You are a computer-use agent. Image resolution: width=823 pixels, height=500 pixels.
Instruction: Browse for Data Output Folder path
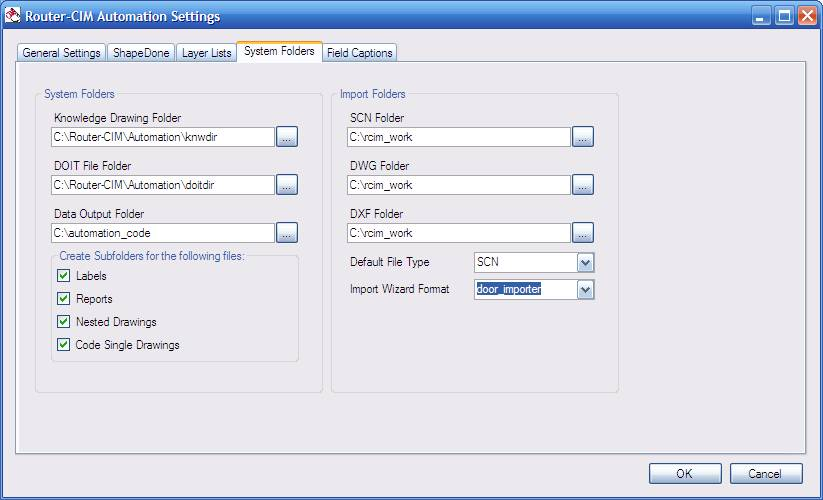tap(287, 233)
